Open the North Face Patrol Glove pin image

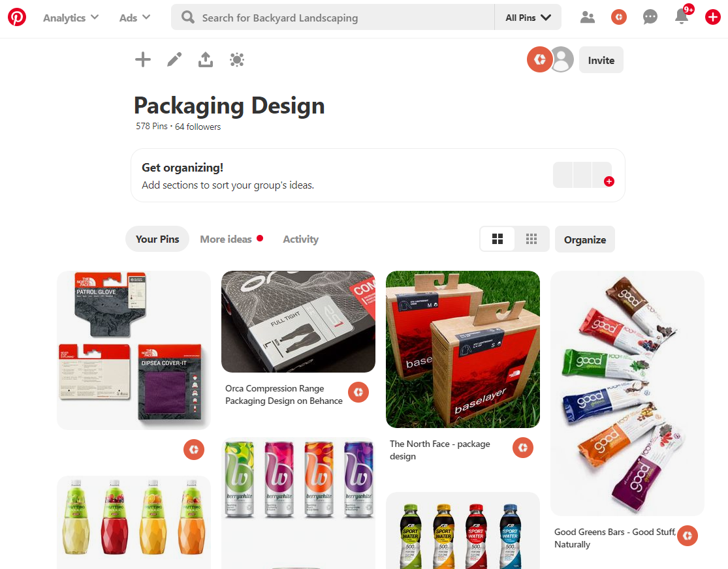pyautogui.click(x=134, y=350)
